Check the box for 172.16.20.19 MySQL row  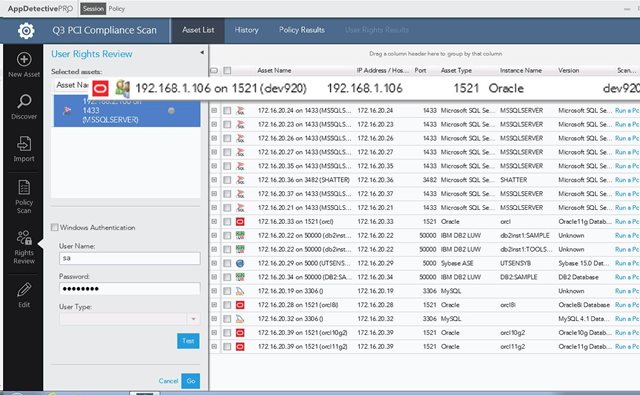(227, 291)
